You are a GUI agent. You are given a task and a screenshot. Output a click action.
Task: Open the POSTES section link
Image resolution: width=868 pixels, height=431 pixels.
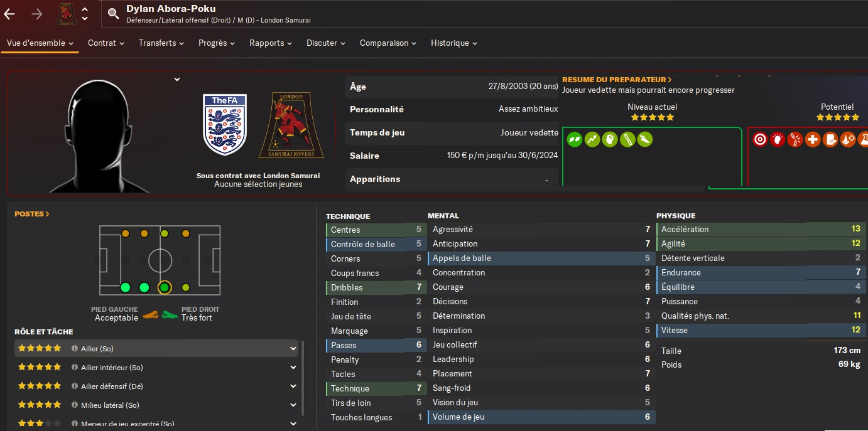(x=32, y=214)
